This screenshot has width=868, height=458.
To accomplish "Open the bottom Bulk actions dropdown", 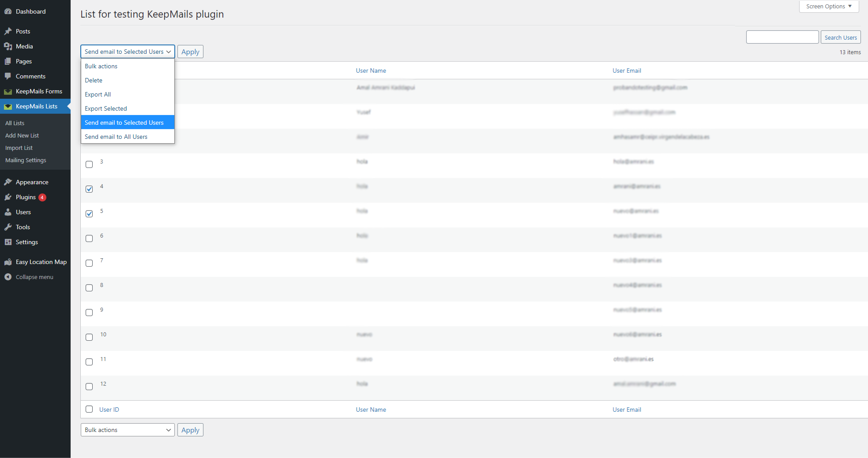I will (x=128, y=430).
